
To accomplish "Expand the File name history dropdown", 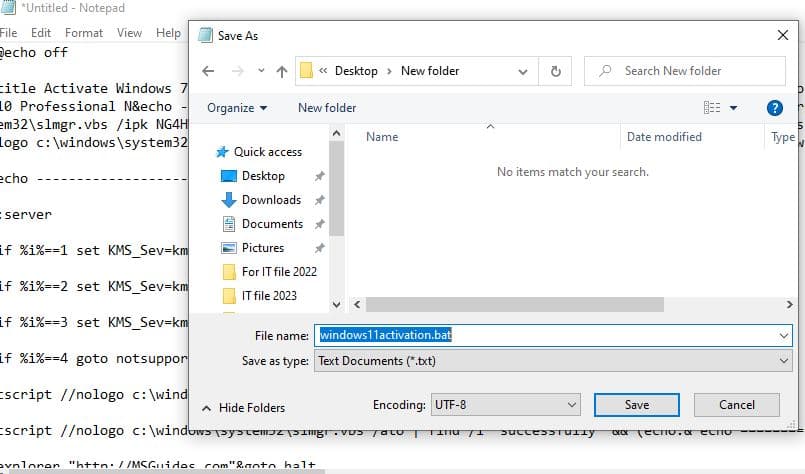I will click(x=784, y=336).
